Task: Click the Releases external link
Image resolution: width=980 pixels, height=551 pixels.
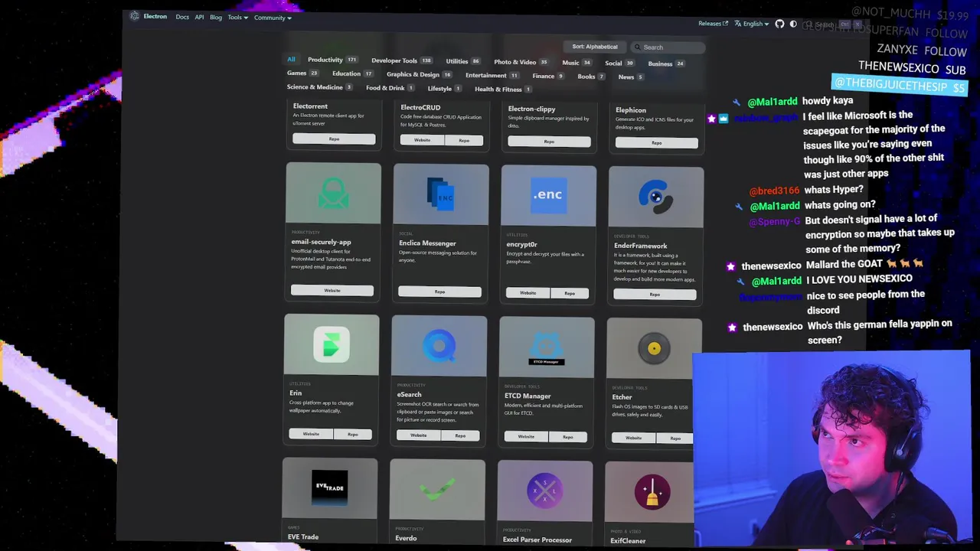Action: pyautogui.click(x=713, y=24)
